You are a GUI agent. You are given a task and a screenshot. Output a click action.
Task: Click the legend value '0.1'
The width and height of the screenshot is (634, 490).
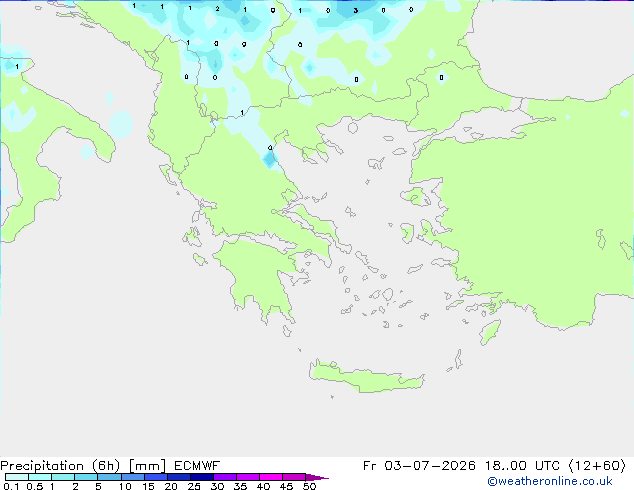(11, 486)
